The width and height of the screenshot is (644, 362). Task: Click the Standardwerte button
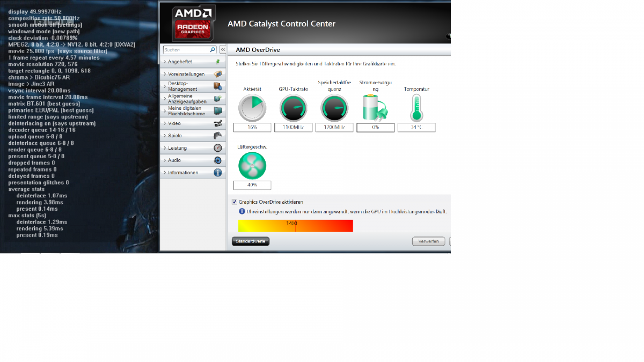(x=251, y=241)
